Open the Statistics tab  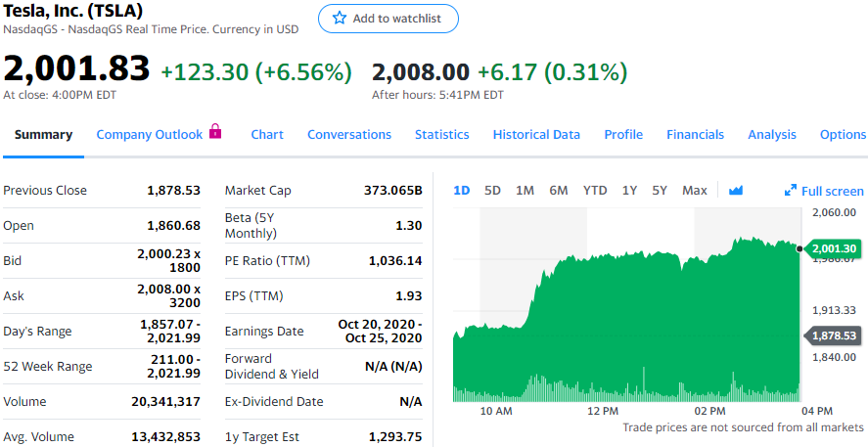pyautogui.click(x=441, y=135)
